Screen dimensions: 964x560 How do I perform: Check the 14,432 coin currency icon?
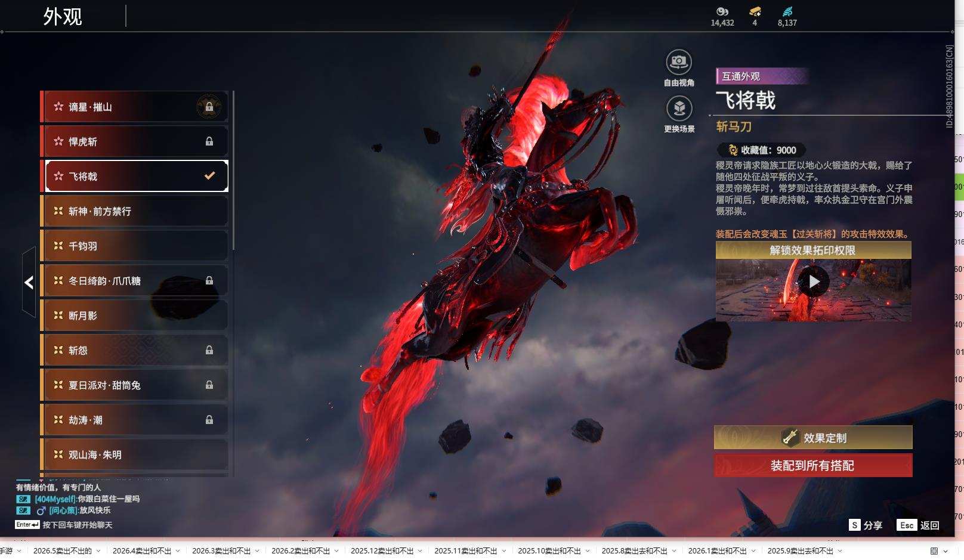[x=722, y=11]
